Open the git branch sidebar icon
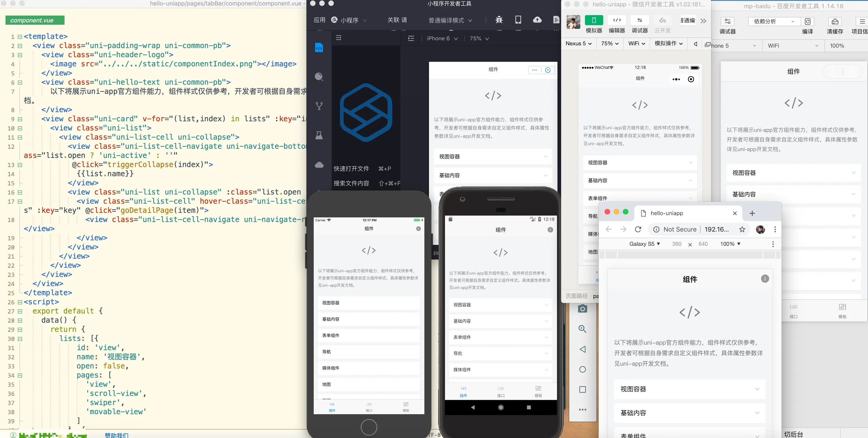 pos(319,106)
